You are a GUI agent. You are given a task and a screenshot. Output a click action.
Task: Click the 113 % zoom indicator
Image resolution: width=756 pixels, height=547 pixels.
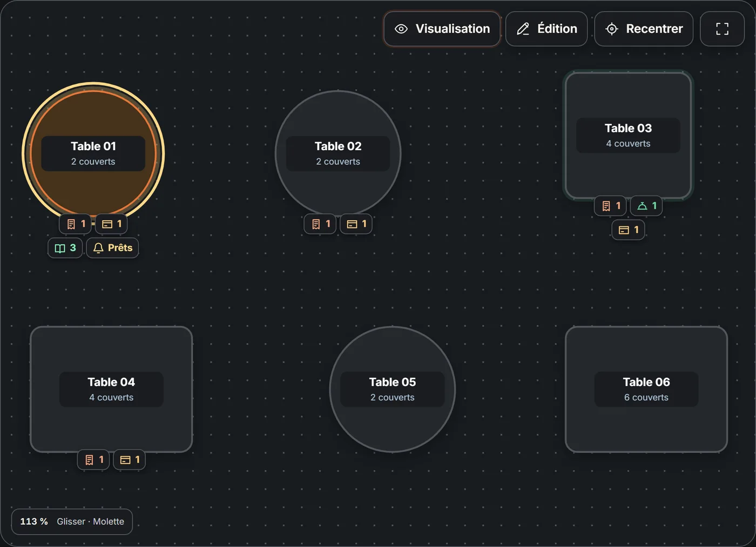(34, 522)
